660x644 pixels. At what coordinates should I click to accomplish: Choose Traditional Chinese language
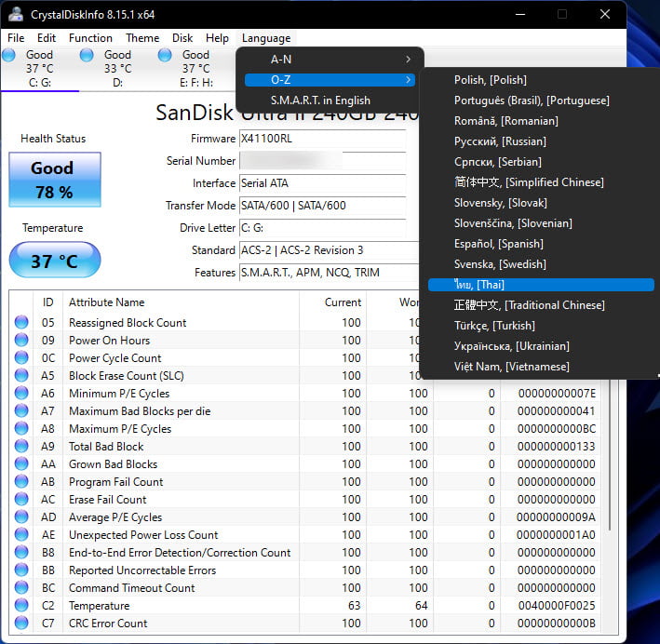(541, 305)
